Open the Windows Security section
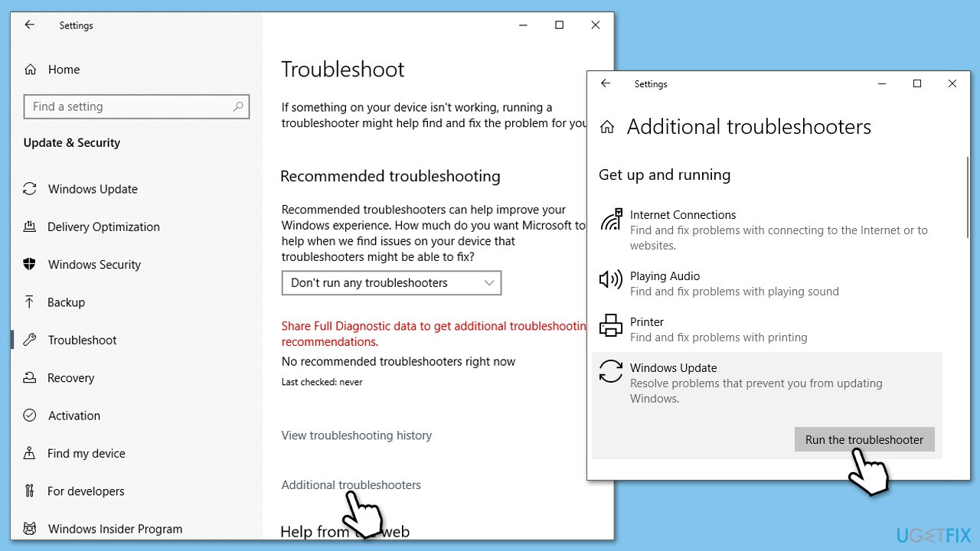The image size is (980, 551). click(x=94, y=265)
